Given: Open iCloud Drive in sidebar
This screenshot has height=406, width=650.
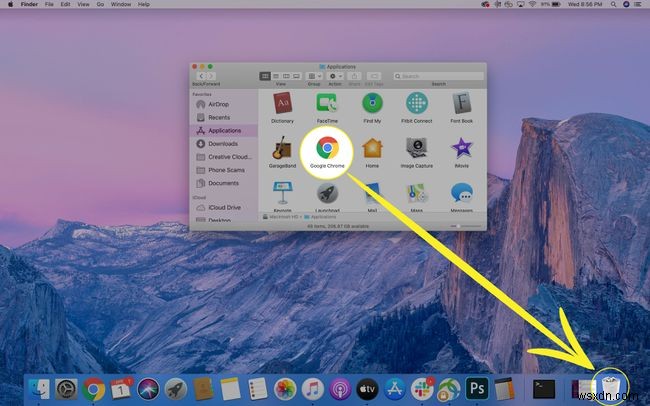Looking at the screenshot, I should [223, 207].
